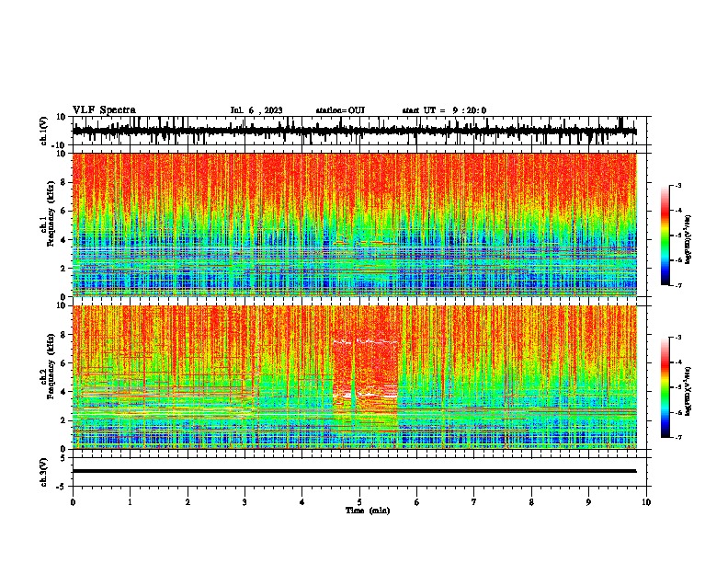Image resolution: width=728 pixels, height=563 pixels.
Task: Click the ch.2 color bar log(PSD) label
Action: pyautogui.click(x=688, y=391)
